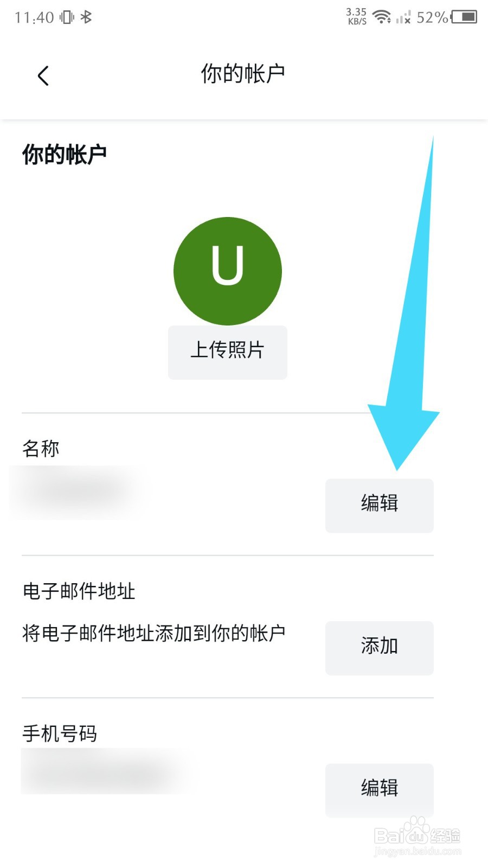Tap the 电子邮件地址 section label
The height and width of the screenshot is (868, 488).
tap(79, 591)
